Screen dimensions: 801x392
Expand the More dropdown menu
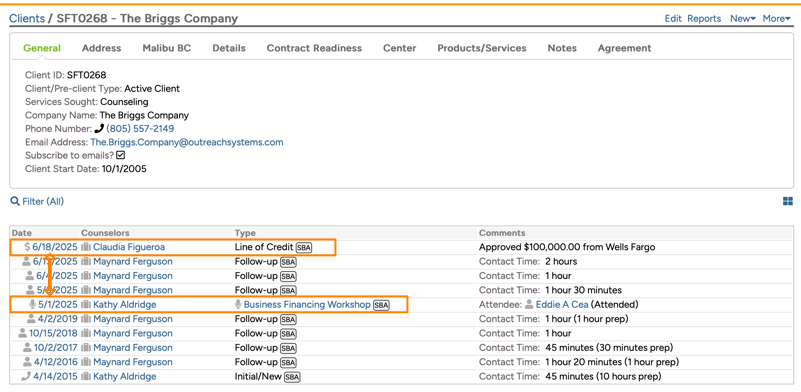point(776,18)
